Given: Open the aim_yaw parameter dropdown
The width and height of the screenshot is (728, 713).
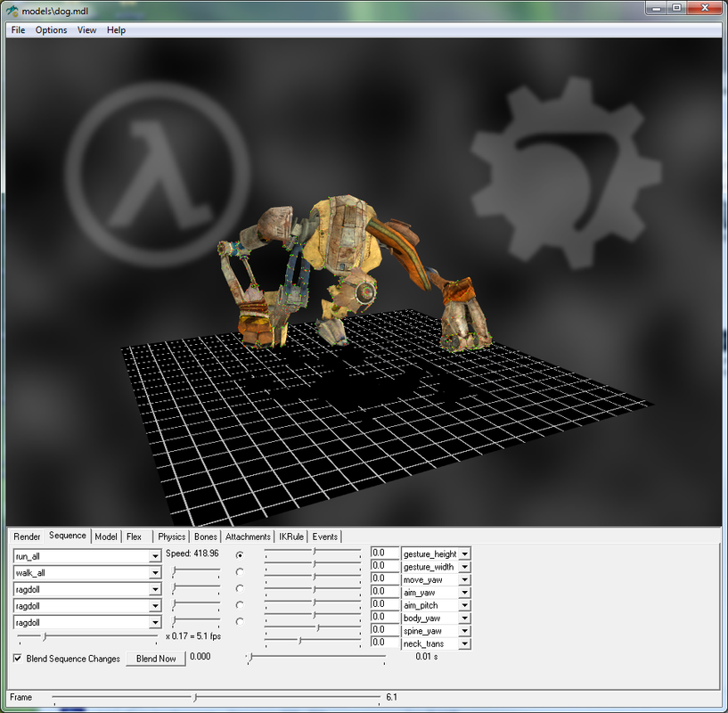Looking at the screenshot, I should coord(465,592).
